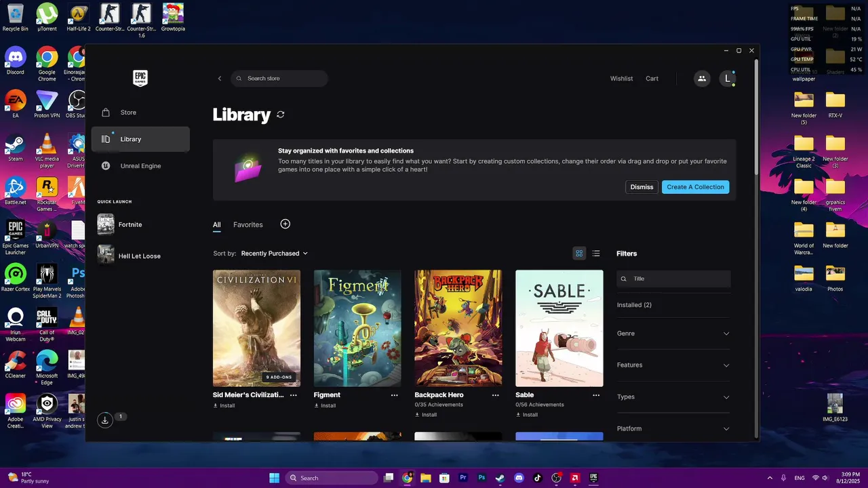Select Library in the sidebar
The width and height of the screenshot is (868, 488).
point(140,139)
